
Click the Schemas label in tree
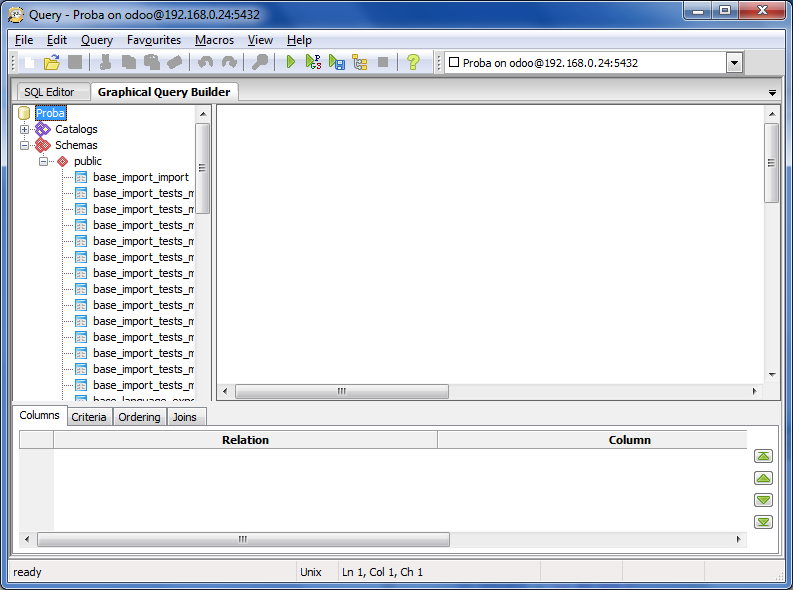76,146
